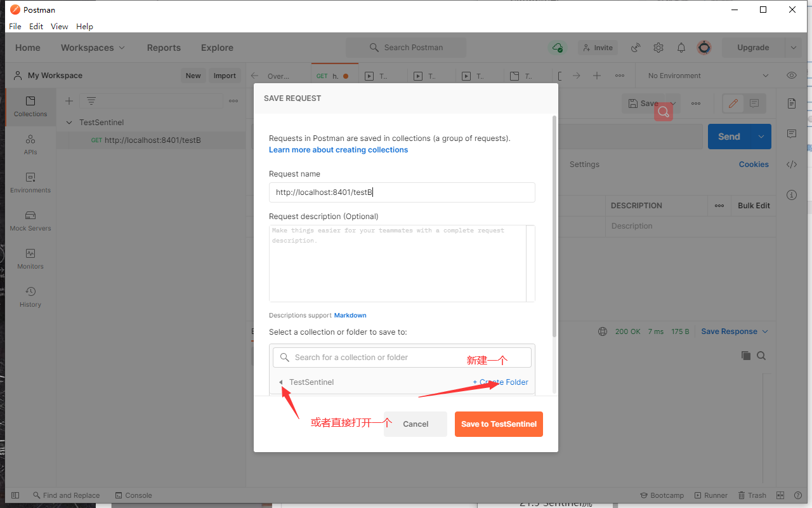Open the Collections sidebar panel
This screenshot has height=508, width=812.
click(30, 106)
